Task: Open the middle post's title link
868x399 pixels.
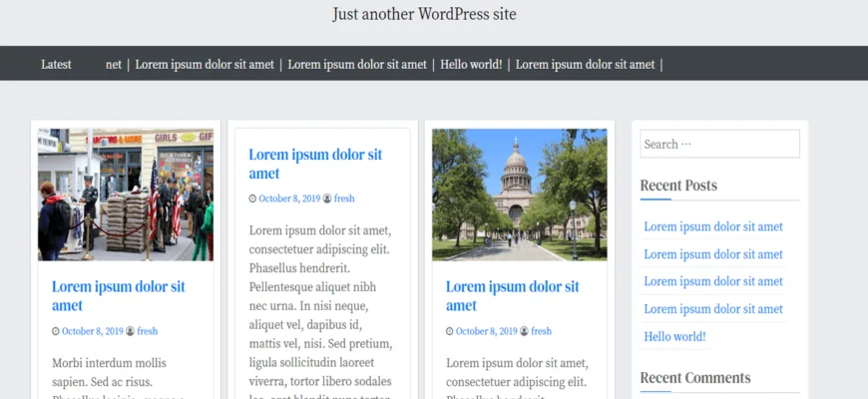Action: coord(314,164)
